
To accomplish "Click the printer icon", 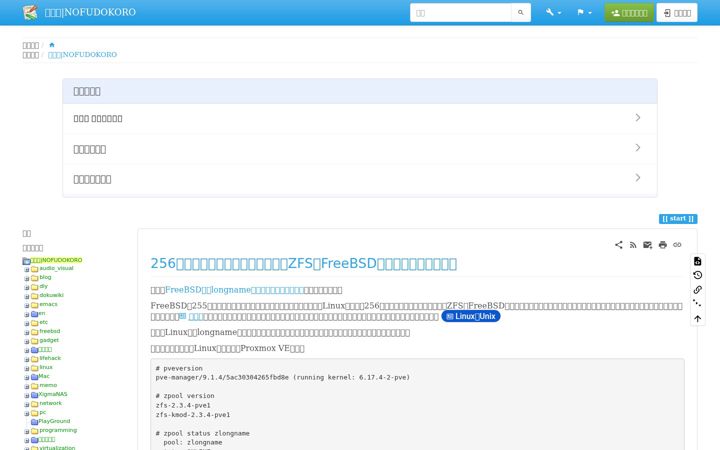I will 663,245.
